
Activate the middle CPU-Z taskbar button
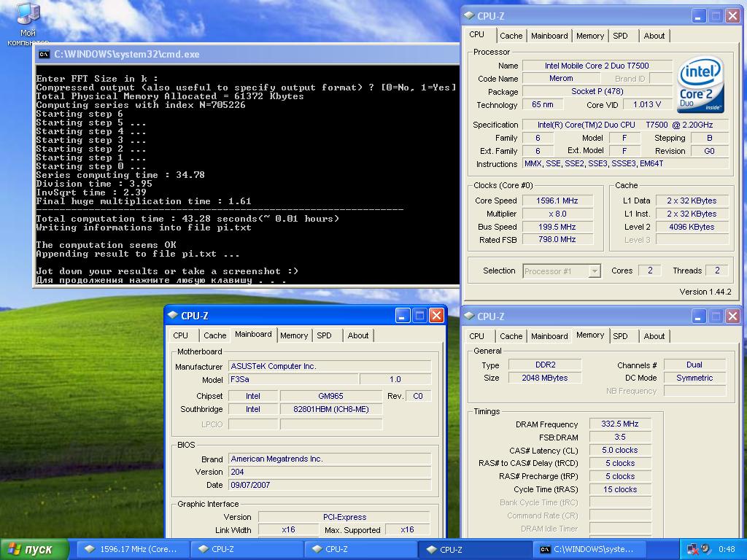(360, 549)
